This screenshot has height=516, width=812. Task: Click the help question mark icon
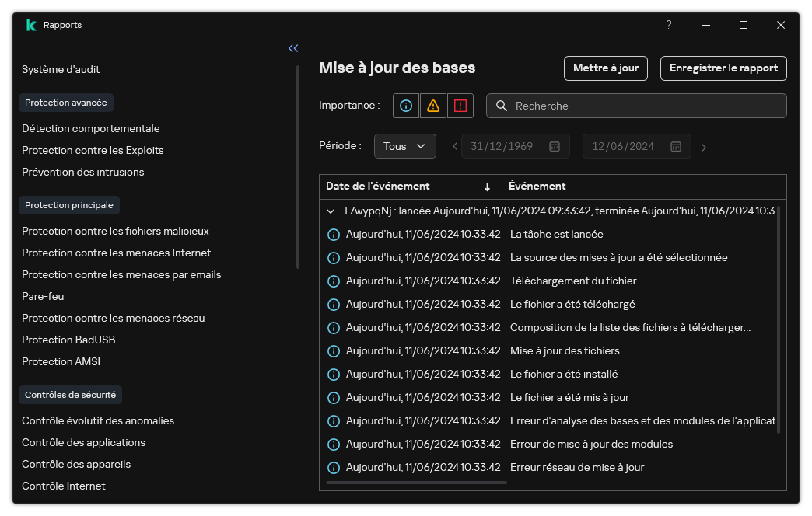coord(668,25)
